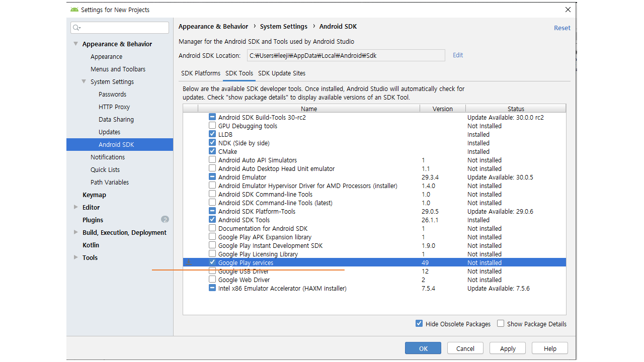644x362 pixels.
Task: Click the search magnifier icon in sidebar
Action: point(76,28)
